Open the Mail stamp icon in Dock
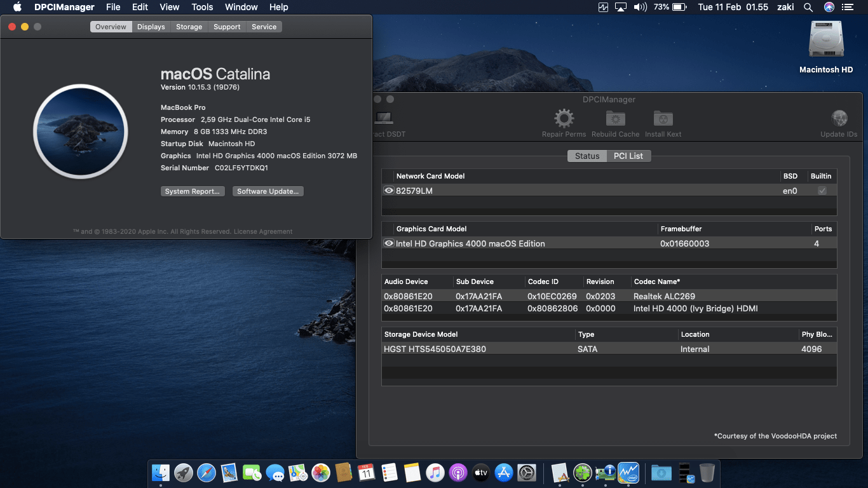 coord(229,473)
